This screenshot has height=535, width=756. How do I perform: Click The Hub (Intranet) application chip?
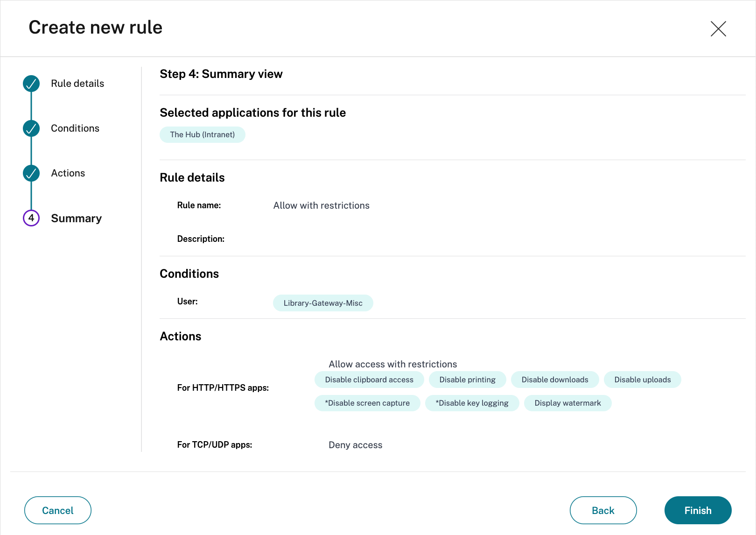(203, 134)
